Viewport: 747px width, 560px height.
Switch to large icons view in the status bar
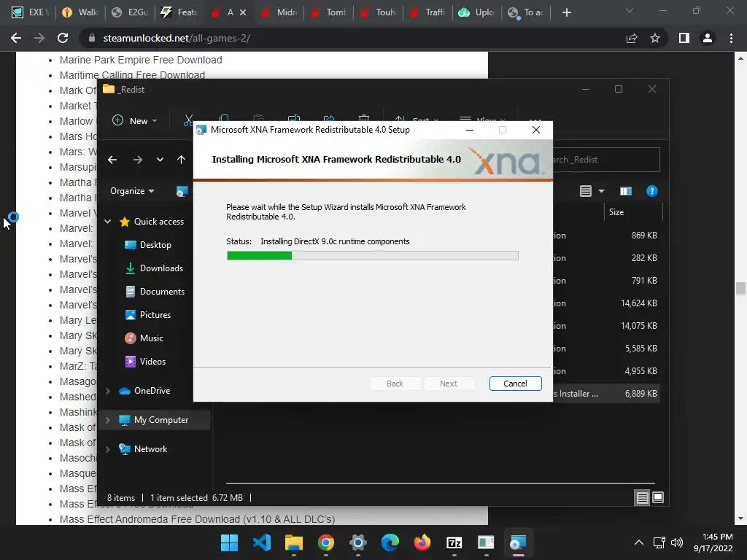[x=658, y=497]
